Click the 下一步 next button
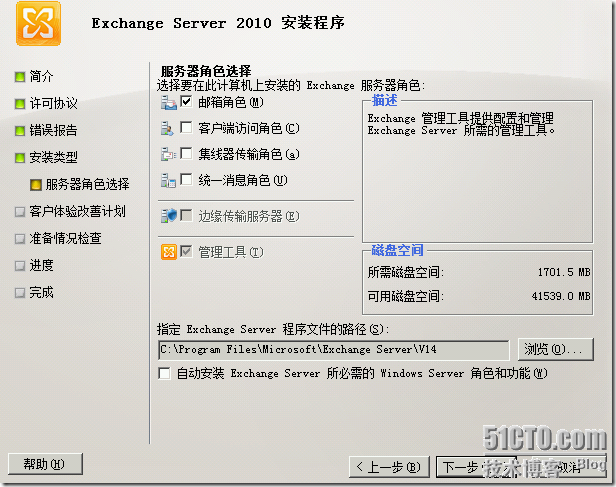616x487 pixels. [x=476, y=467]
